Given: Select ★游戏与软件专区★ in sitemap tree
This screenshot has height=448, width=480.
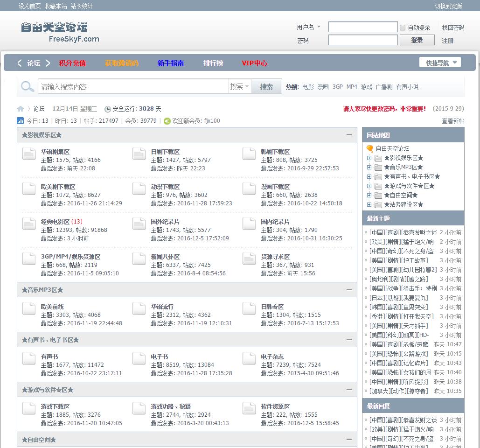Looking at the screenshot, I should click(x=409, y=186).
